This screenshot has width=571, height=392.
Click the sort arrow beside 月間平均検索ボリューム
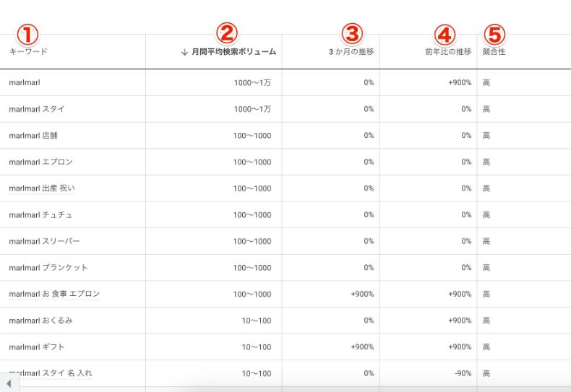[x=185, y=53]
